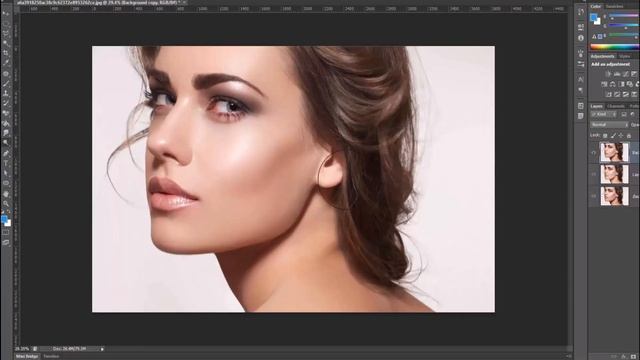This screenshot has width=640, height=360.
Task: Select the Brush tool
Action: click(x=6, y=84)
